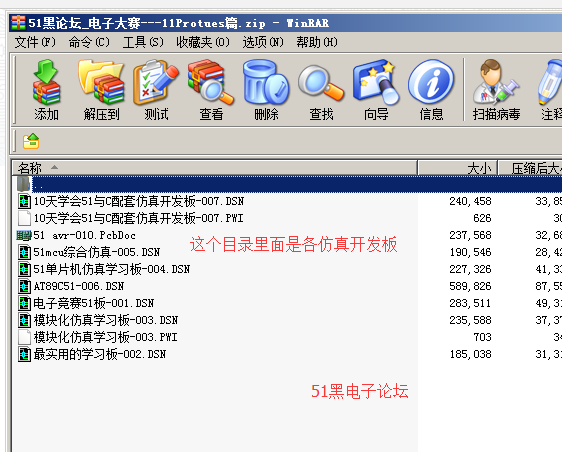Open the Tools (工具) menu
Screen dimensions: 562x452
click(143, 42)
